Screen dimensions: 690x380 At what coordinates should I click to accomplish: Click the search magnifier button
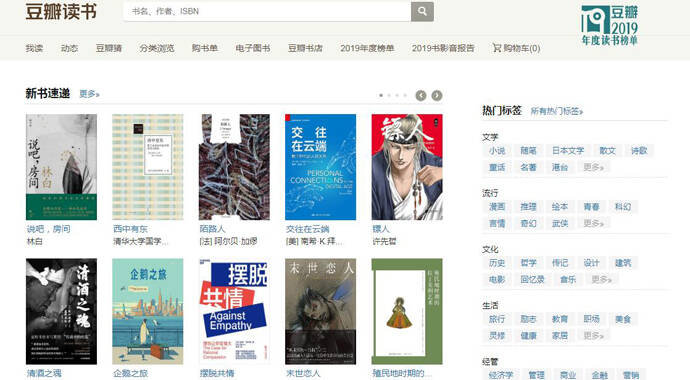pos(422,11)
